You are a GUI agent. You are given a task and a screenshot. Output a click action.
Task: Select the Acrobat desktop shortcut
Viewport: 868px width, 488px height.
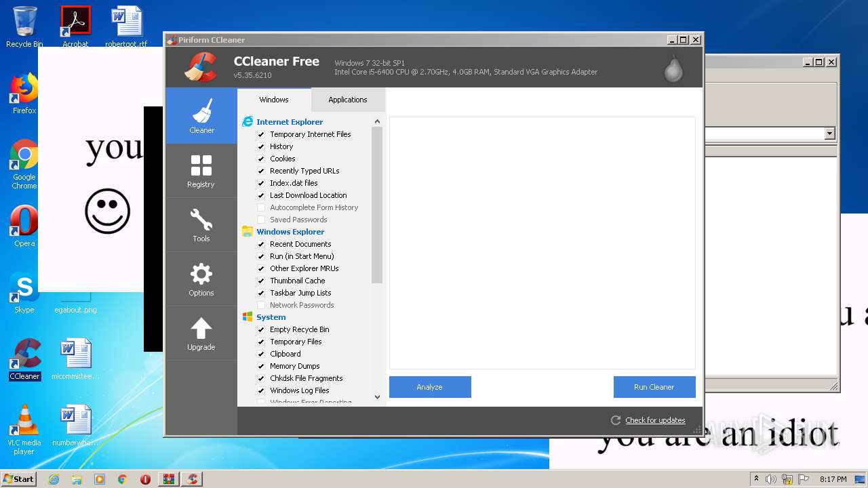point(75,28)
